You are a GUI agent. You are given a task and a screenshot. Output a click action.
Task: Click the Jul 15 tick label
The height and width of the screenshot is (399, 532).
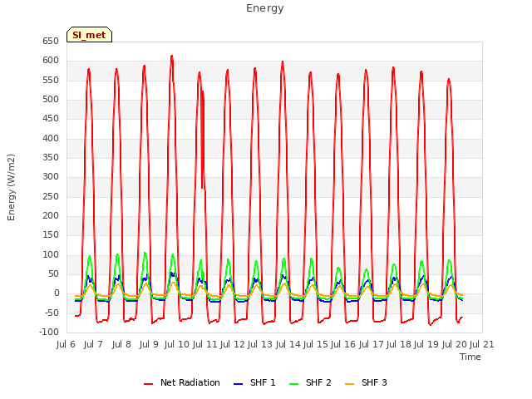pos(316,344)
